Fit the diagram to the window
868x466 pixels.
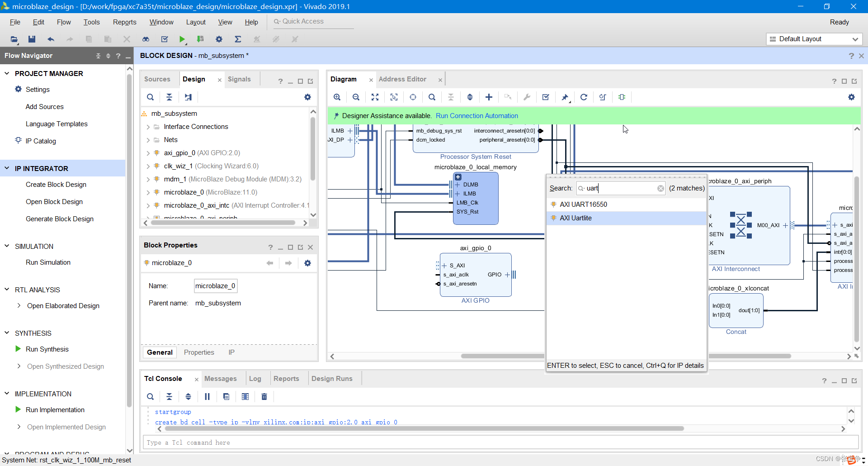(375, 97)
